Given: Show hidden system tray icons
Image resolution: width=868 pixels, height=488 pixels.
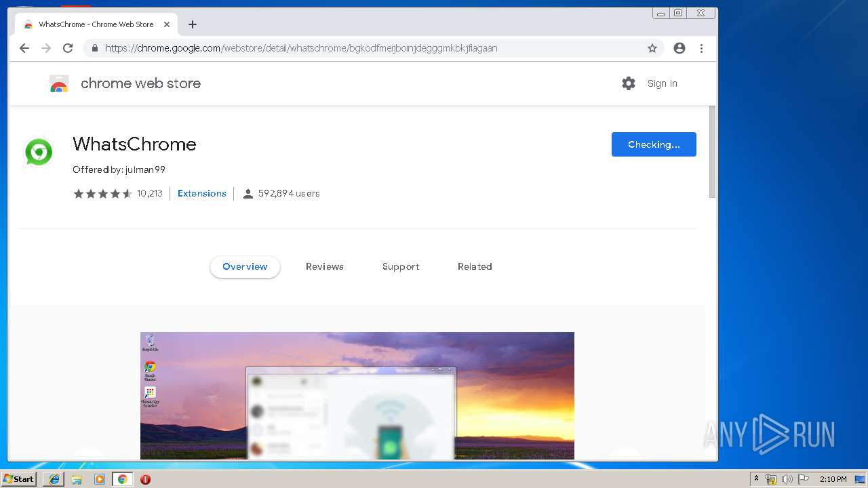Looking at the screenshot, I should [757, 479].
